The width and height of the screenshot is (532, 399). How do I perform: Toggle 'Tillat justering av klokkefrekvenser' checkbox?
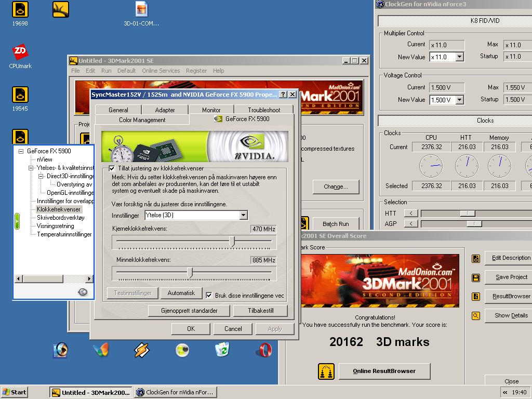[112, 168]
